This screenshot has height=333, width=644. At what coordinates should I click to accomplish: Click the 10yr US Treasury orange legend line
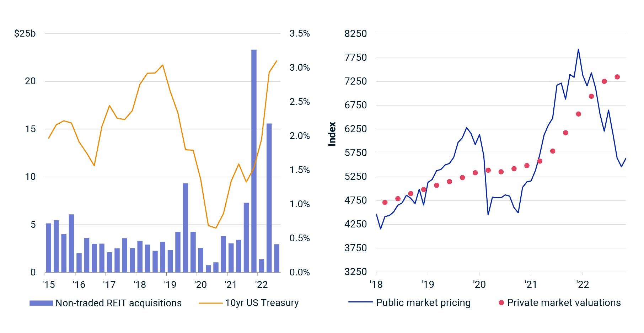(x=210, y=303)
